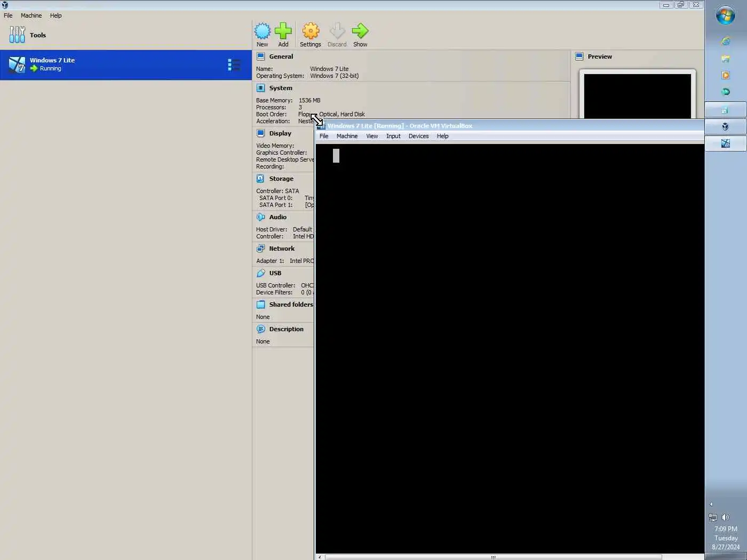Click the 'Windows 7 (32-bit)' operating system value
Image resolution: width=747 pixels, height=560 pixels.
[335, 76]
